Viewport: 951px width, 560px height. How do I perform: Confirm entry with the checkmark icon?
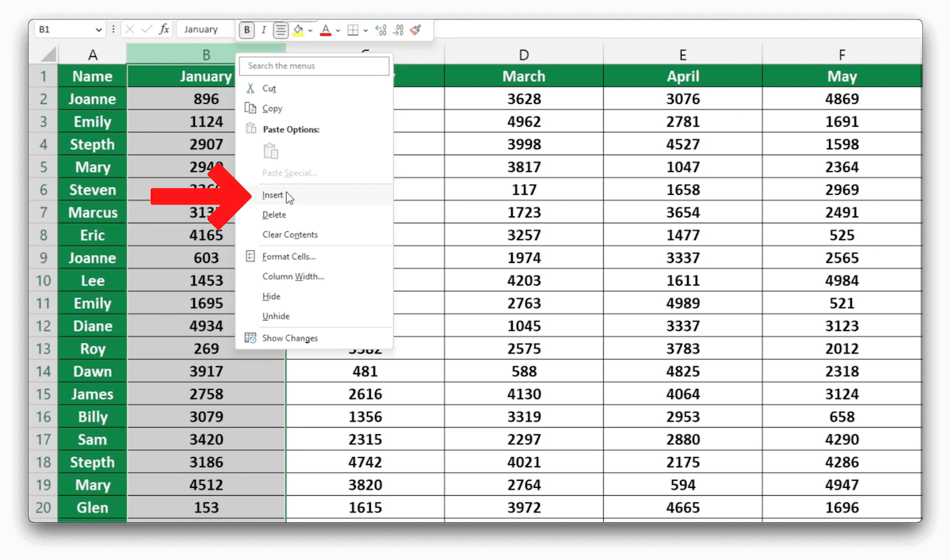pyautogui.click(x=146, y=29)
